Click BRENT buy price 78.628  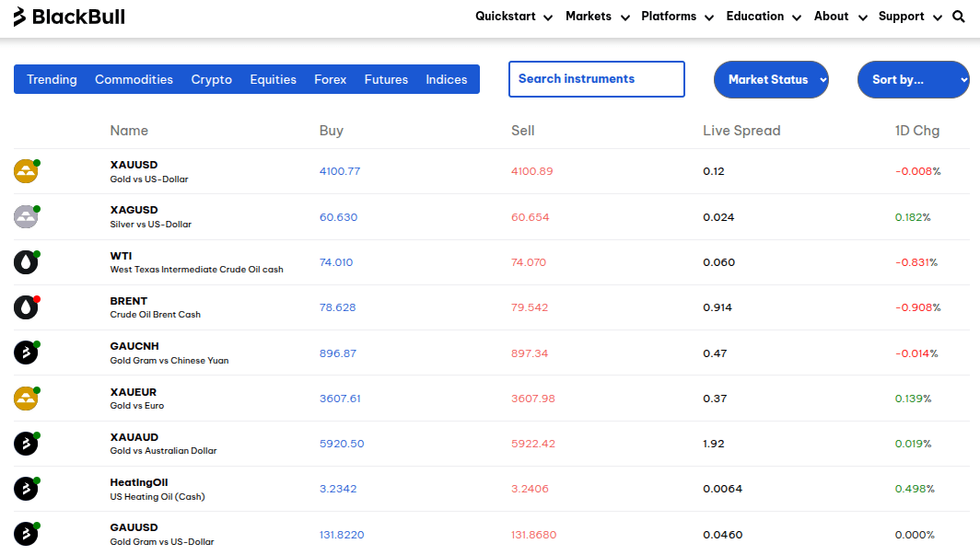[337, 307]
